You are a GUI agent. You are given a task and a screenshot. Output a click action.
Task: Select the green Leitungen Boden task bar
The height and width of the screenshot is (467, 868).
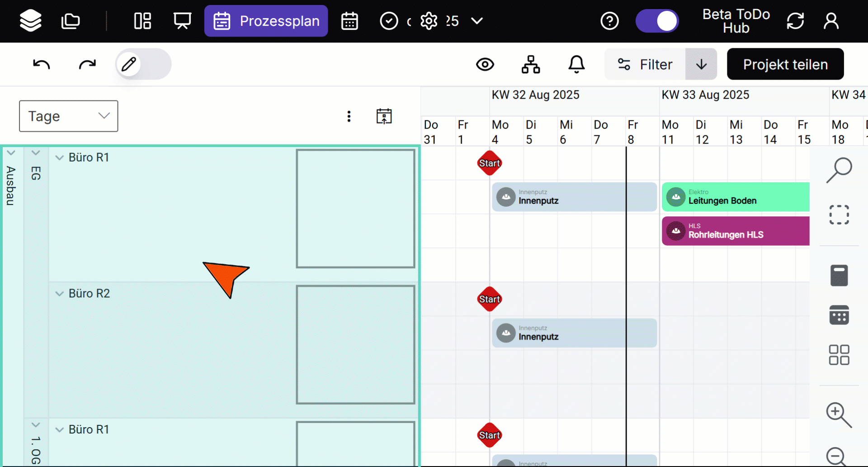coord(736,197)
